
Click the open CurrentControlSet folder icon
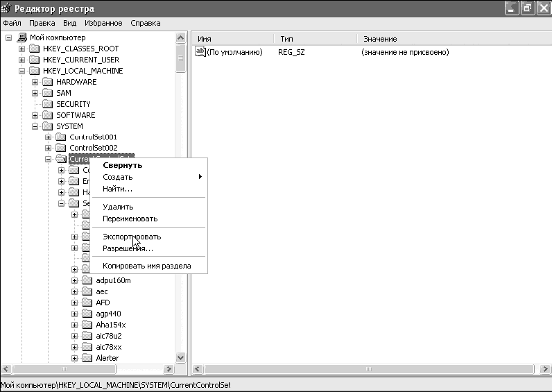(x=61, y=159)
